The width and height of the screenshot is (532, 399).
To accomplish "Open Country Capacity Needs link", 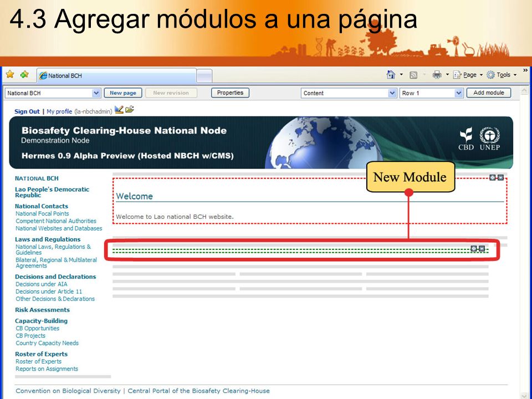I will click(x=47, y=343).
